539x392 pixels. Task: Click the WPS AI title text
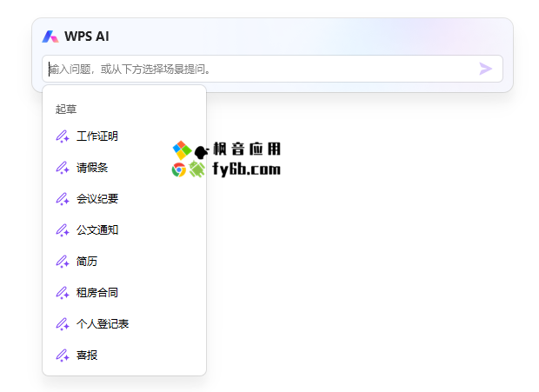click(x=87, y=37)
